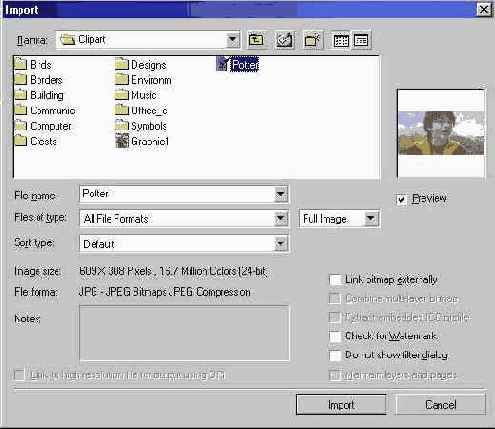Enable Check for Watermark checkbox
Screen dimensions: 495x429
coord(335,336)
